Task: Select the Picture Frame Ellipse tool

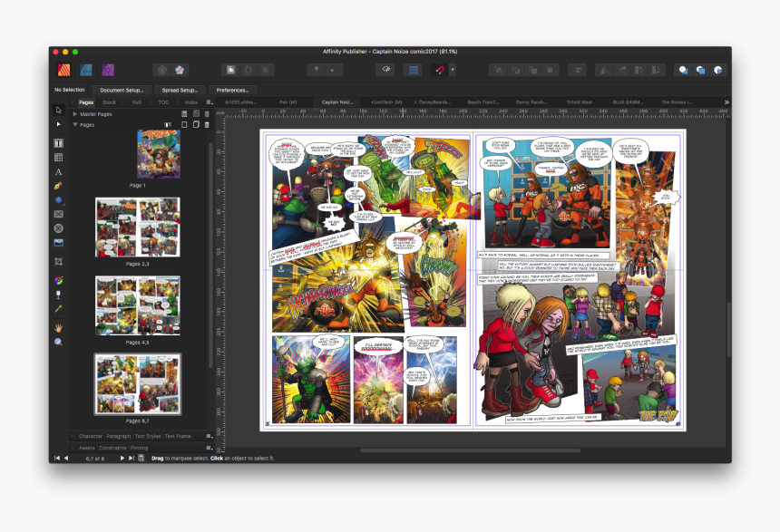Action: [58, 228]
